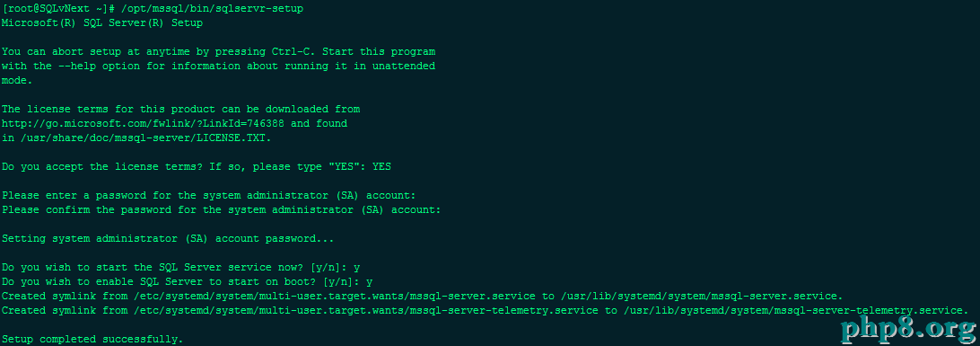Click the mssql-server.service symlink source path

335,296
